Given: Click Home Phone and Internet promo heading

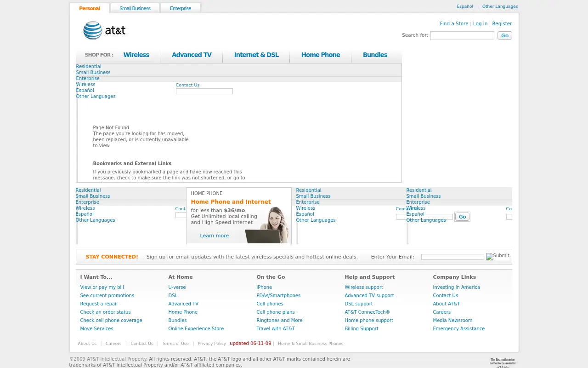Looking at the screenshot, I should coord(231,202).
